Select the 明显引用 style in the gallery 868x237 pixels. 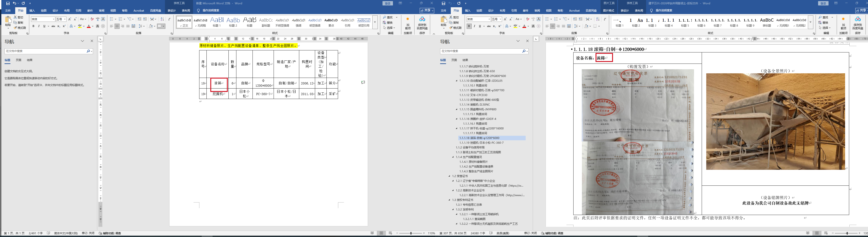point(364,22)
